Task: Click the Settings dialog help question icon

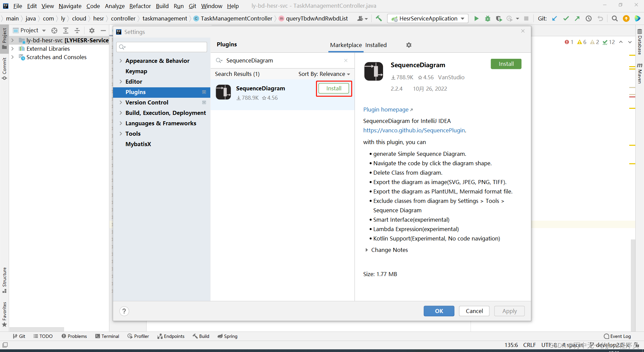Action: (124, 311)
